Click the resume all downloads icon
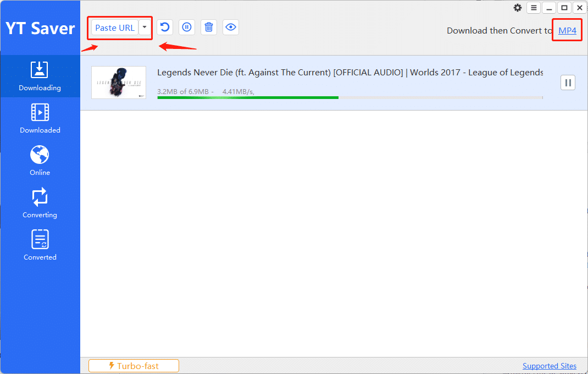The image size is (588, 374). tap(165, 27)
